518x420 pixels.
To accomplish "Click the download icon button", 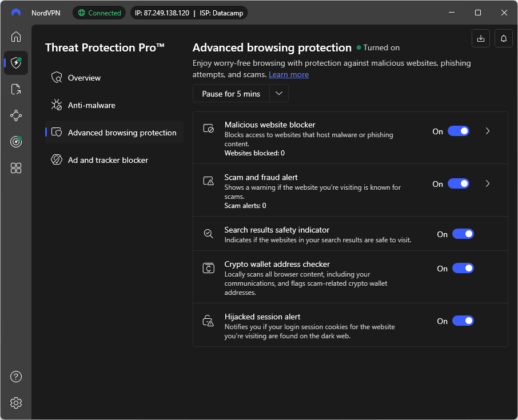I will click(481, 38).
